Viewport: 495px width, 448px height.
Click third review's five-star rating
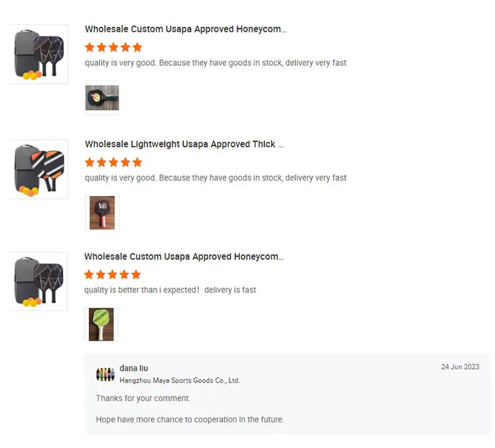(x=112, y=274)
